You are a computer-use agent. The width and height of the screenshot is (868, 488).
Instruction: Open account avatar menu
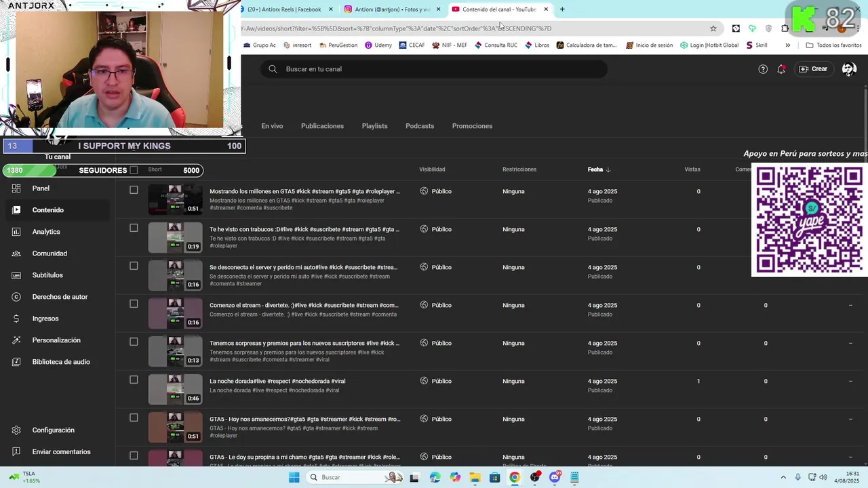click(x=849, y=69)
